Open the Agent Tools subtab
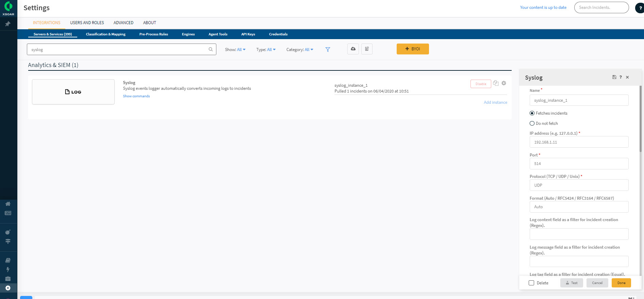The width and height of the screenshot is (644, 299). tap(218, 34)
